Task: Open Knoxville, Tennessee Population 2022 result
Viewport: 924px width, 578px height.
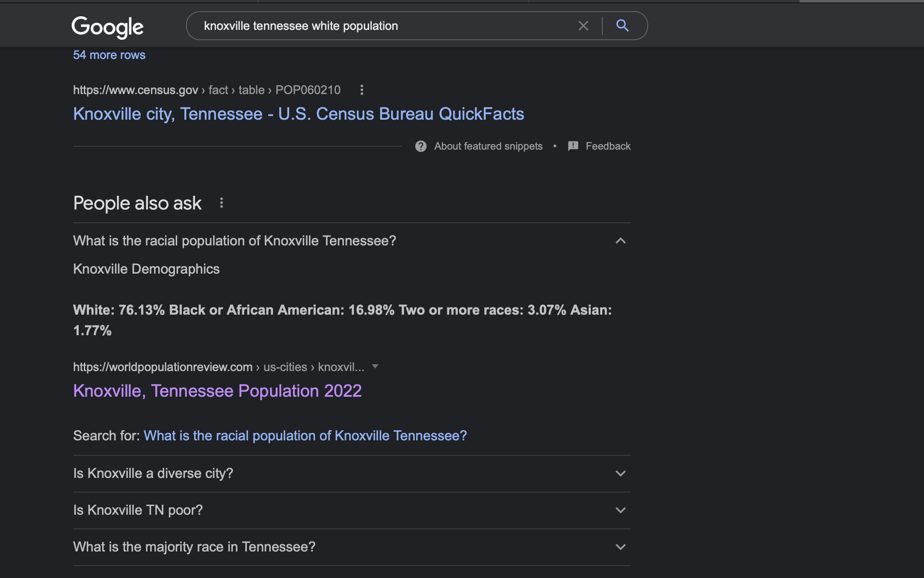Action: click(217, 391)
